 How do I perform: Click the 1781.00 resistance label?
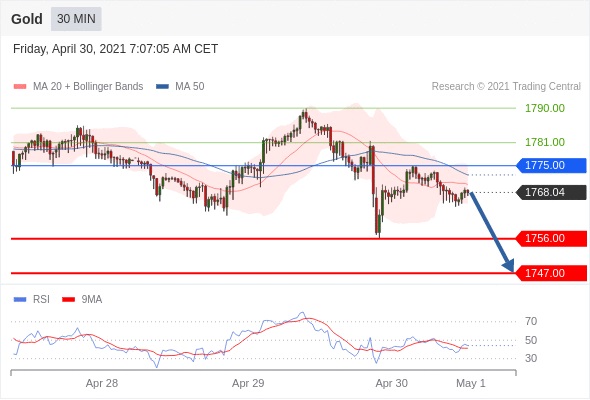click(545, 142)
